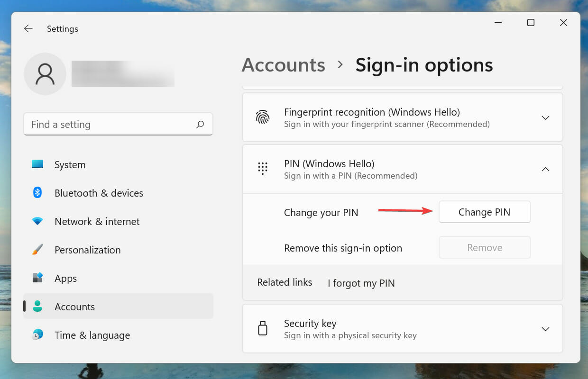The width and height of the screenshot is (588, 379).
Task: Click the System monitor icon
Action: coord(37,164)
